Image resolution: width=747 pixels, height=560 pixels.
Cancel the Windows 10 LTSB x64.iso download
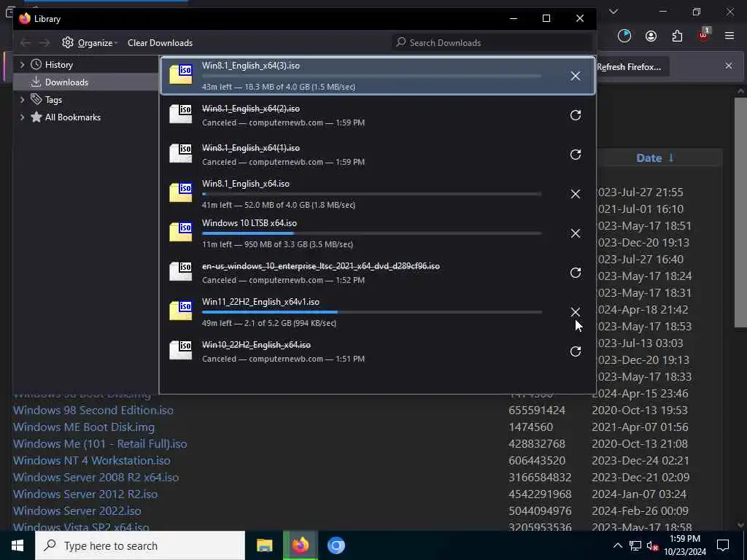tap(575, 233)
